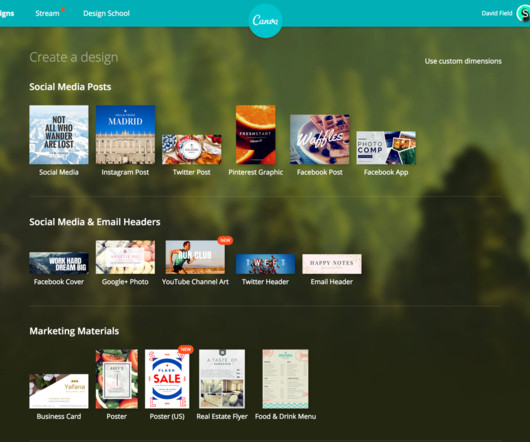Screen dimensions: 530x442
Task: Choose the Instagram Post Madrid template
Action: click(125, 134)
